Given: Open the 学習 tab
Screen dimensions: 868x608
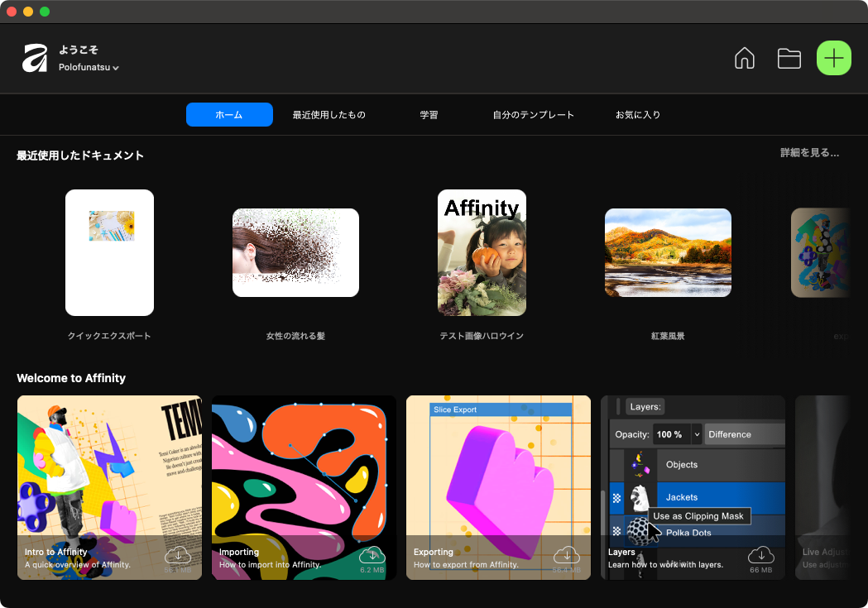Looking at the screenshot, I should [429, 115].
